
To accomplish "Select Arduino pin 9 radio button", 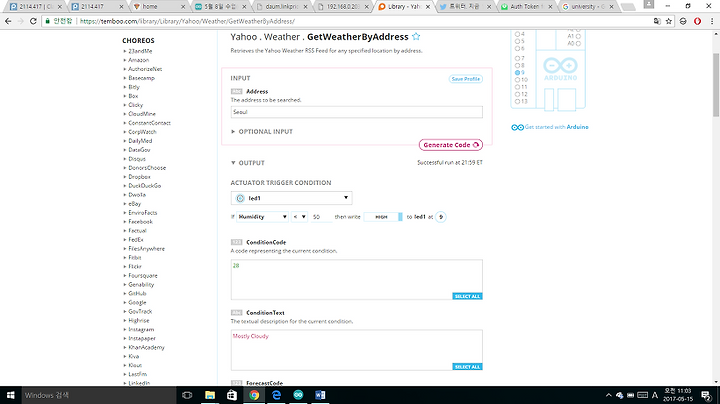I will (518, 73).
